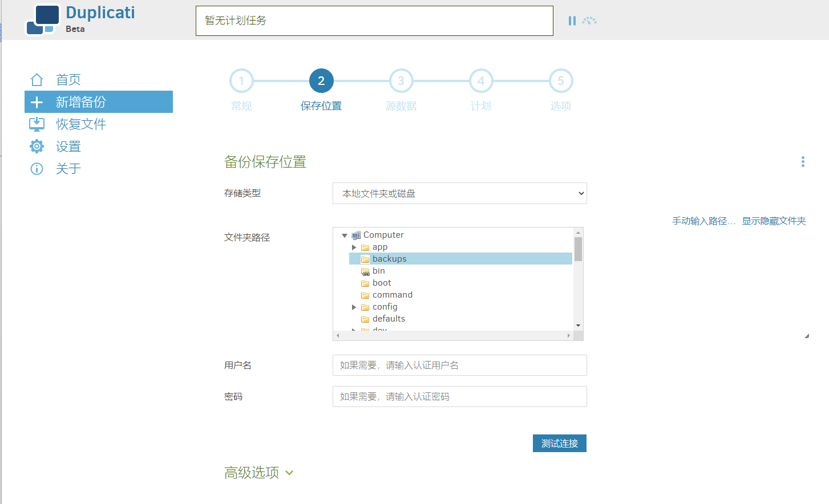
Task: Pause Duplicati with the pause icon
Action: coord(572,21)
